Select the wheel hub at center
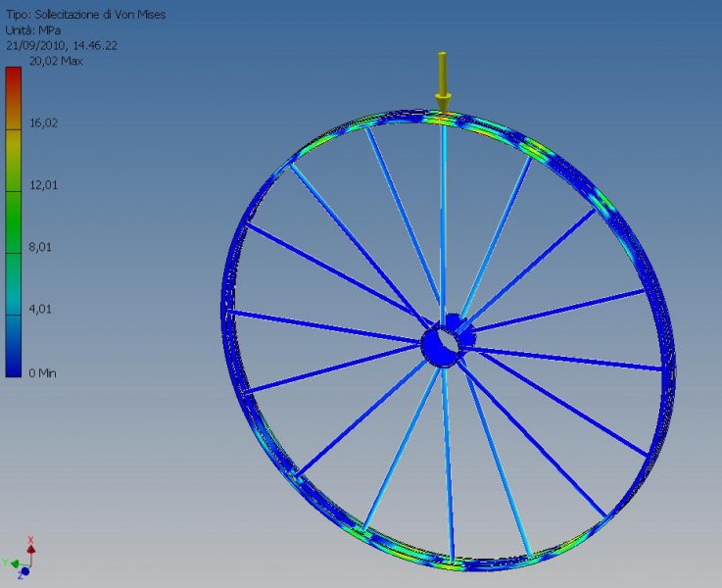The width and height of the screenshot is (722, 588). (447, 341)
